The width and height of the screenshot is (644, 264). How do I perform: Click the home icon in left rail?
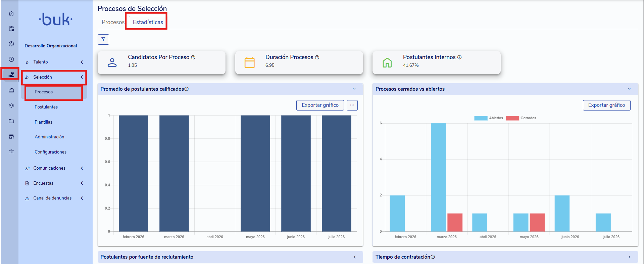click(11, 13)
